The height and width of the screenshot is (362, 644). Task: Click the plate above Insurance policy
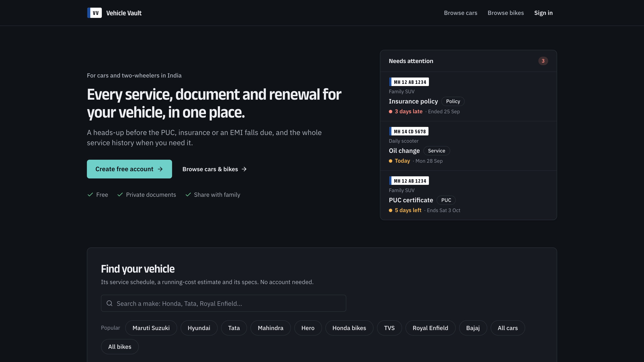[x=409, y=82]
